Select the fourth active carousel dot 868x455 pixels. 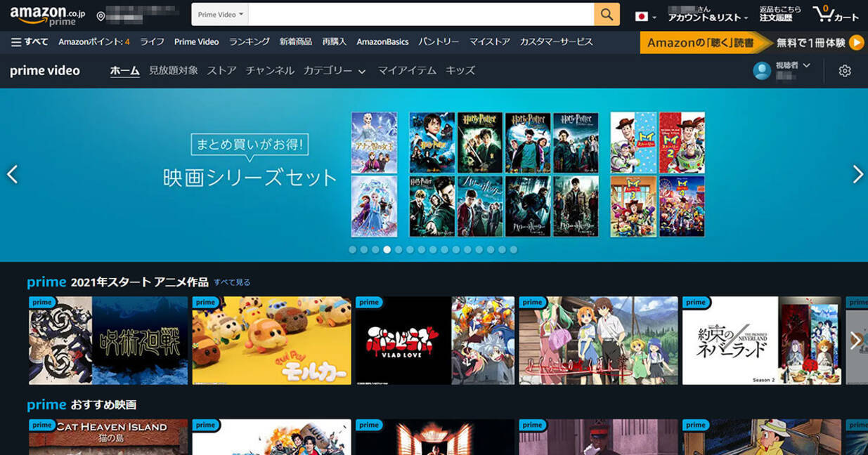coord(387,249)
